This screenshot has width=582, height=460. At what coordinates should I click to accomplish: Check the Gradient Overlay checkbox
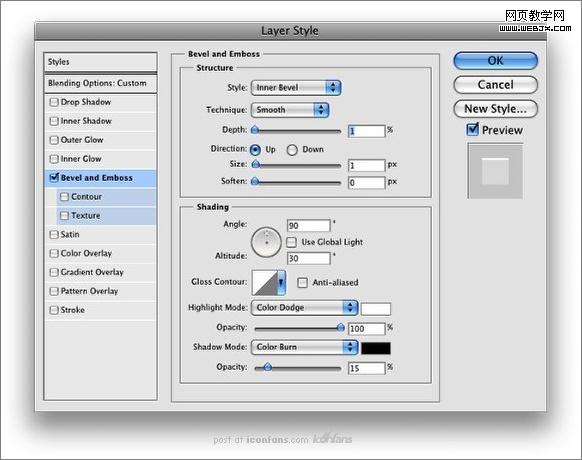(54, 272)
